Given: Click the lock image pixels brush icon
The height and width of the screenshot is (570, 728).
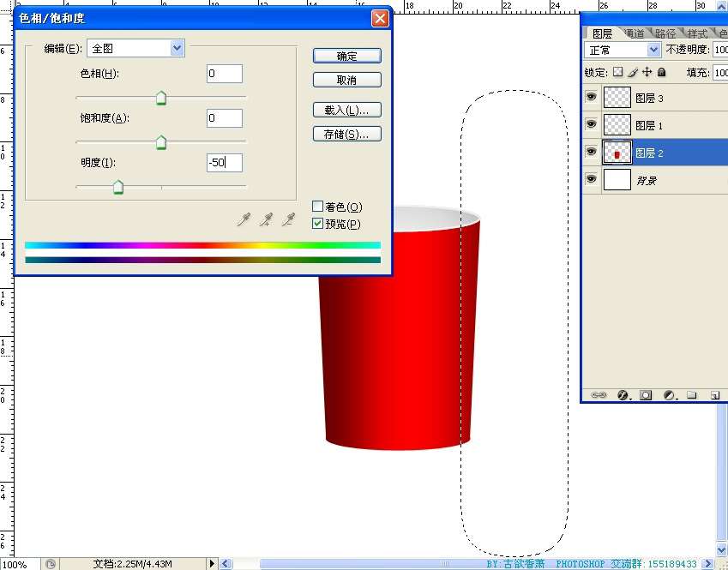Looking at the screenshot, I should click(633, 73).
